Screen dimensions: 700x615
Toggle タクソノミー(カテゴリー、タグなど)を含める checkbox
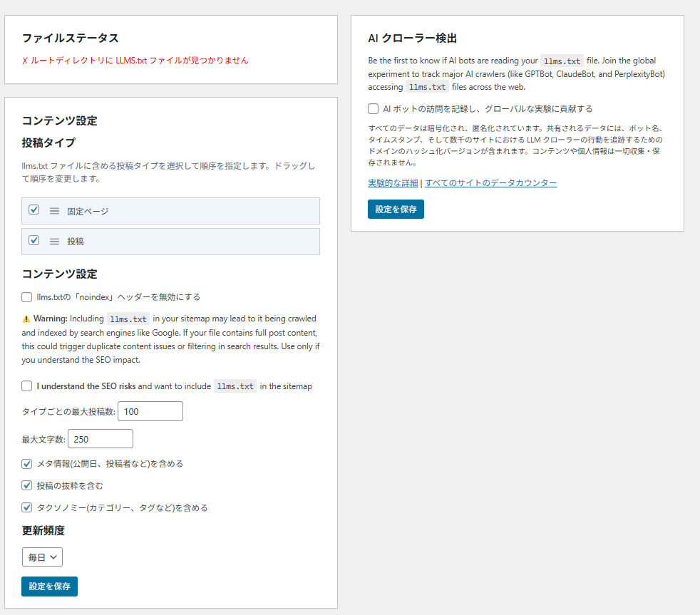pyautogui.click(x=27, y=507)
